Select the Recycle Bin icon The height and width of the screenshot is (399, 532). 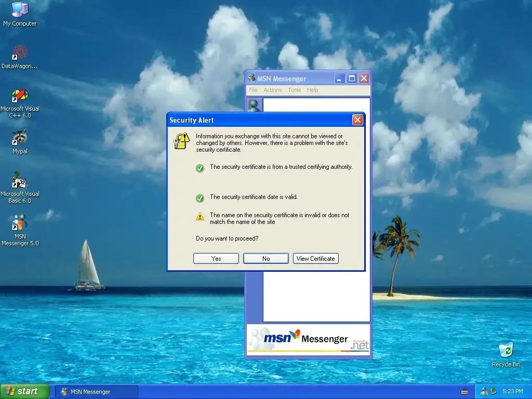(506, 354)
